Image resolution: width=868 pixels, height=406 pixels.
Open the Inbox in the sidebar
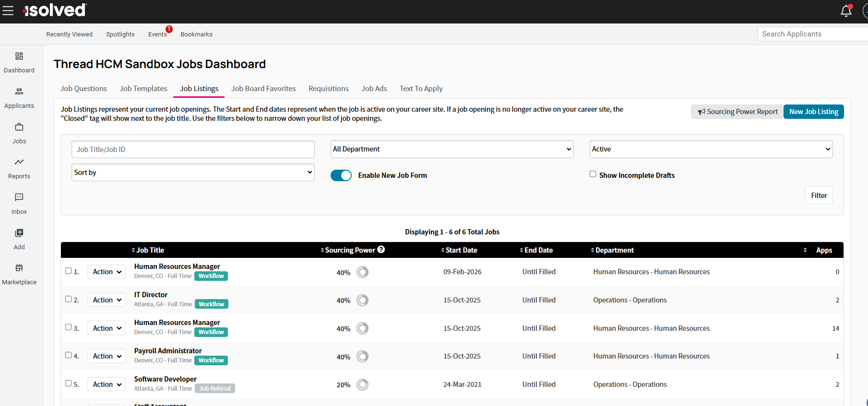click(x=19, y=204)
